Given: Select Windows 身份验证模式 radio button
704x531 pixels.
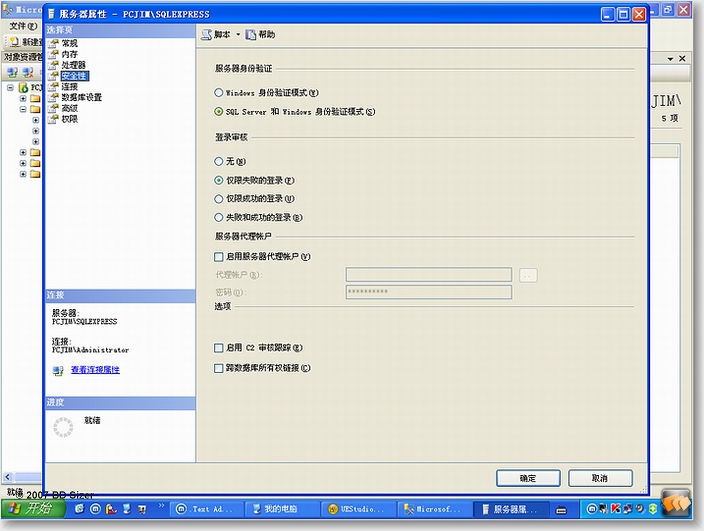Looking at the screenshot, I should (x=219, y=92).
